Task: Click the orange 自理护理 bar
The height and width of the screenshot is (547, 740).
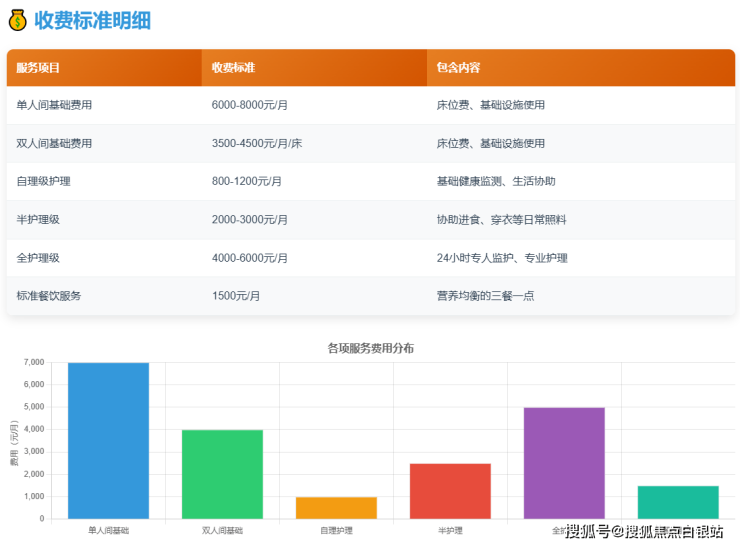Action: [x=336, y=507]
